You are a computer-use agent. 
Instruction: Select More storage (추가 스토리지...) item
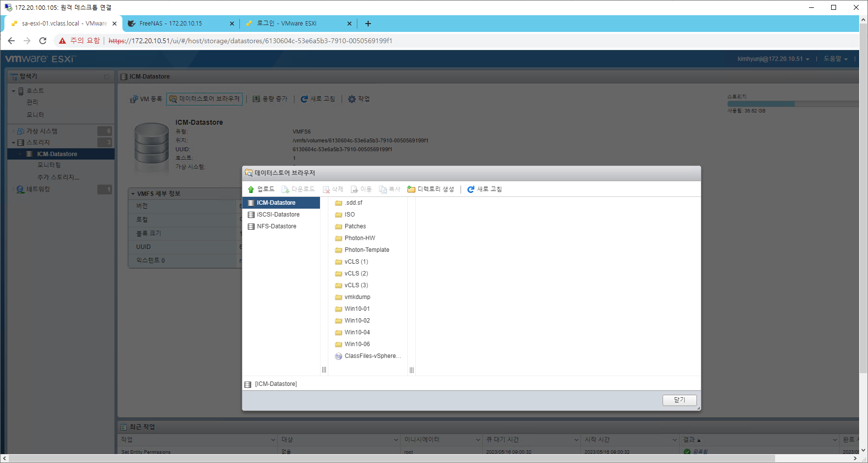click(x=58, y=177)
